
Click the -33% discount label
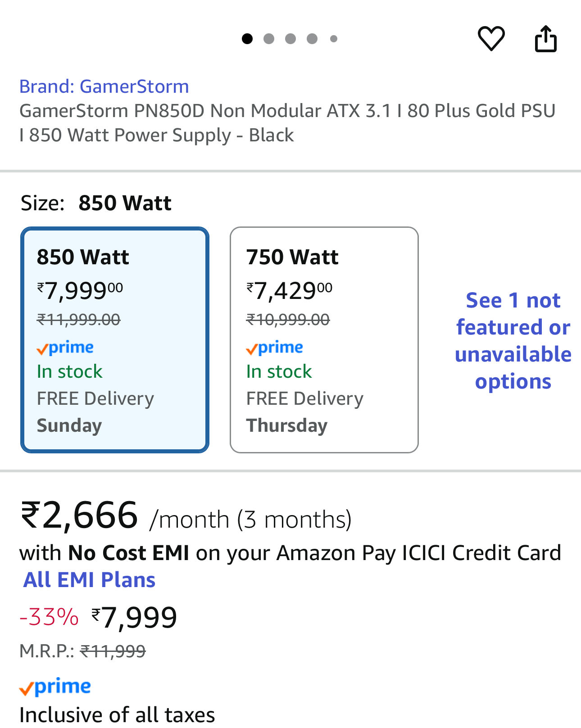[x=49, y=617]
